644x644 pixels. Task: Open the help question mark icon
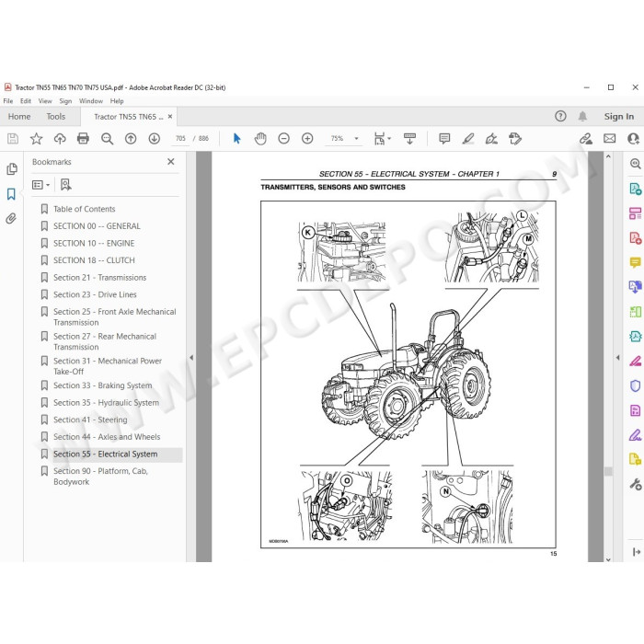coord(560,117)
